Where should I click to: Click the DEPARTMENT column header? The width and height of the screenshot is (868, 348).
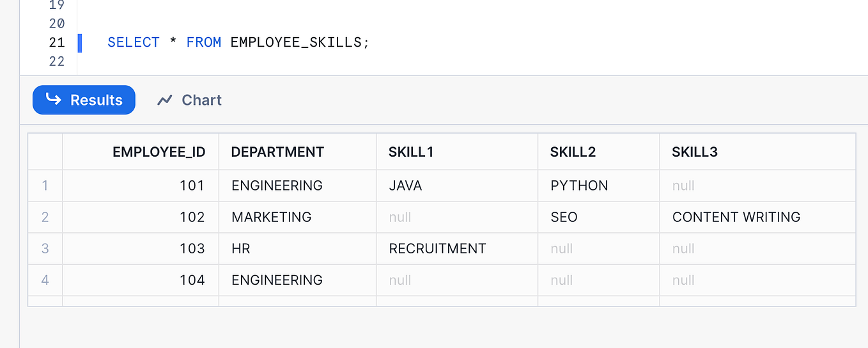pos(277,152)
